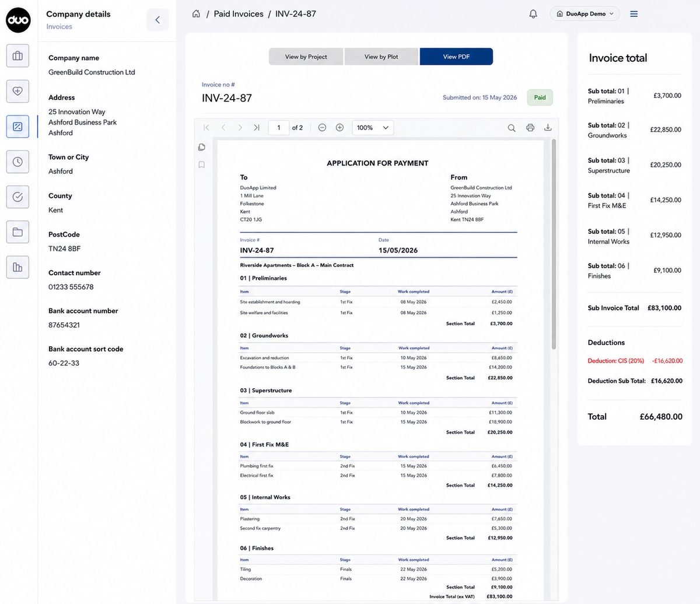Open the heart-plus sidebar icon
The image size is (700, 604).
[x=17, y=91]
